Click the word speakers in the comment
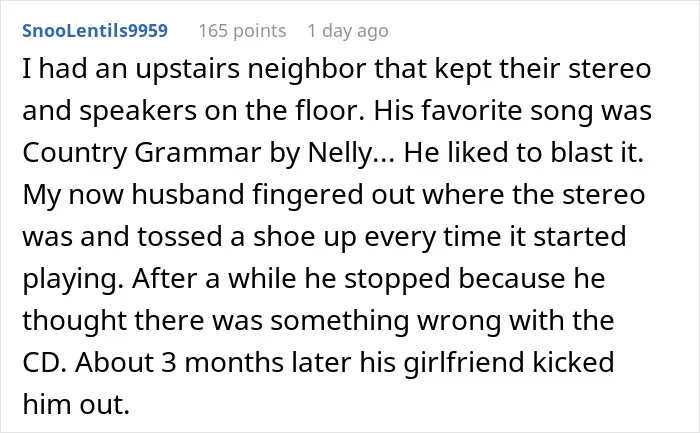 click(x=138, y=111)
